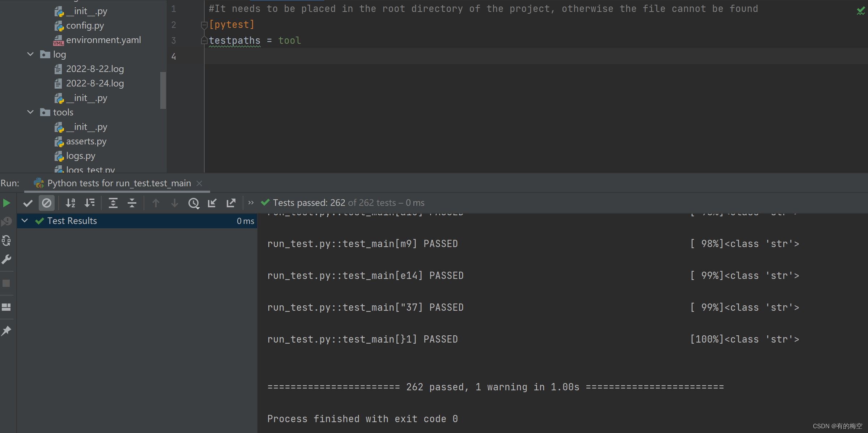Click the green Rerun tests play icon
868x433 pixels.
point(7,203)
